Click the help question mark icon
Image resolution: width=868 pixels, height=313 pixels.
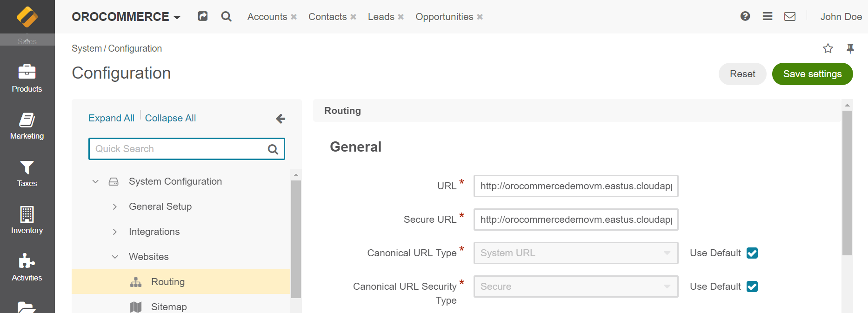tap(745, 16)
